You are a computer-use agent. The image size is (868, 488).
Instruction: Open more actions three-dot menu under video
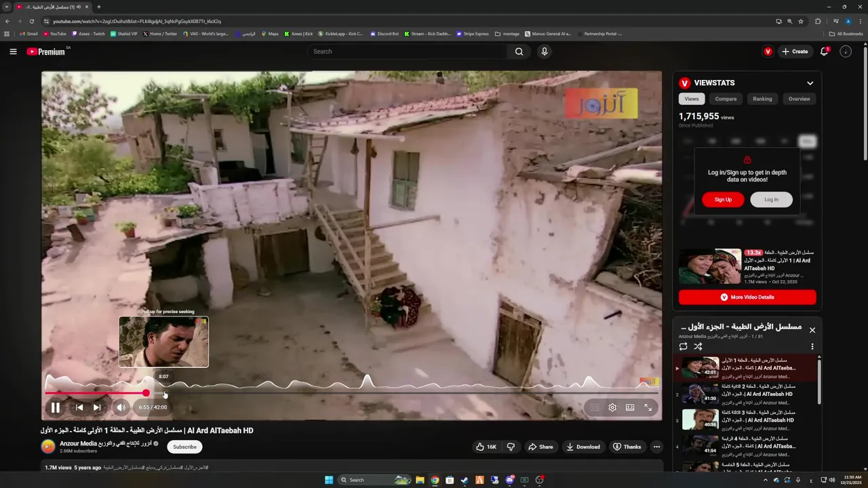(x=656, y=447)
